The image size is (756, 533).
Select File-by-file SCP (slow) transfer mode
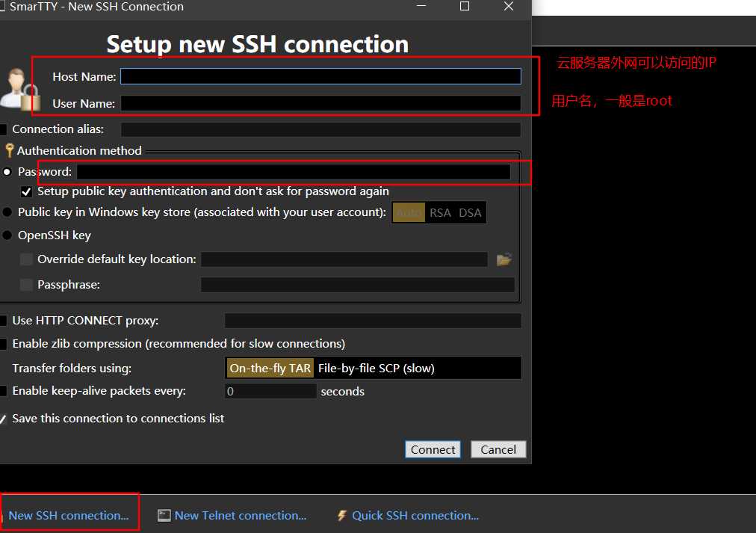tap(376, 368)
